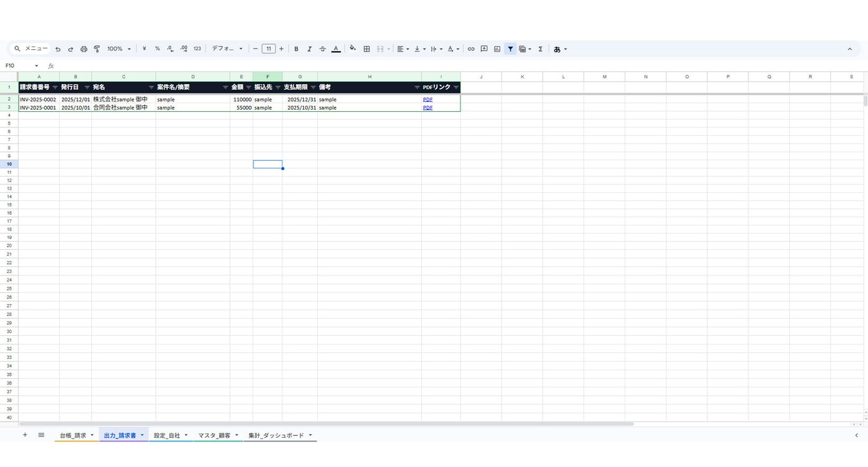Open horizontal align dropdown
The width and height of the screenshot is (868, 467).
403,49
